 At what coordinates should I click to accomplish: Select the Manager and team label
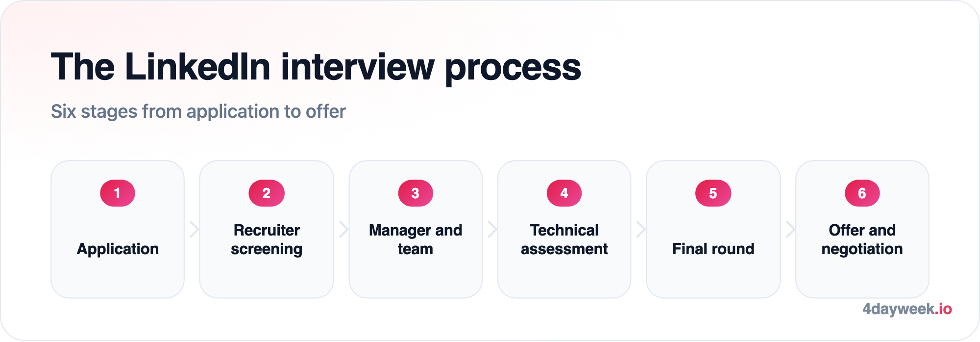[x=416, y=239]
